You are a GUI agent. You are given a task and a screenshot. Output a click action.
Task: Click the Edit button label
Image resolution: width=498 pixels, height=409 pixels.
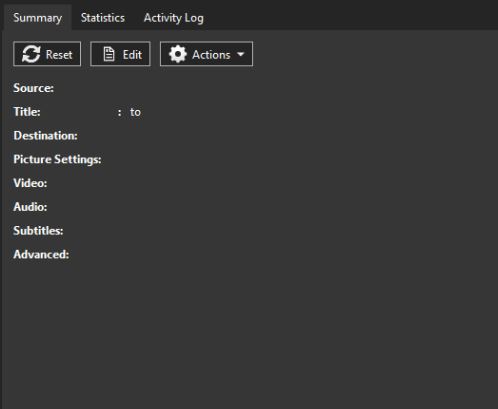coord(132,55)
